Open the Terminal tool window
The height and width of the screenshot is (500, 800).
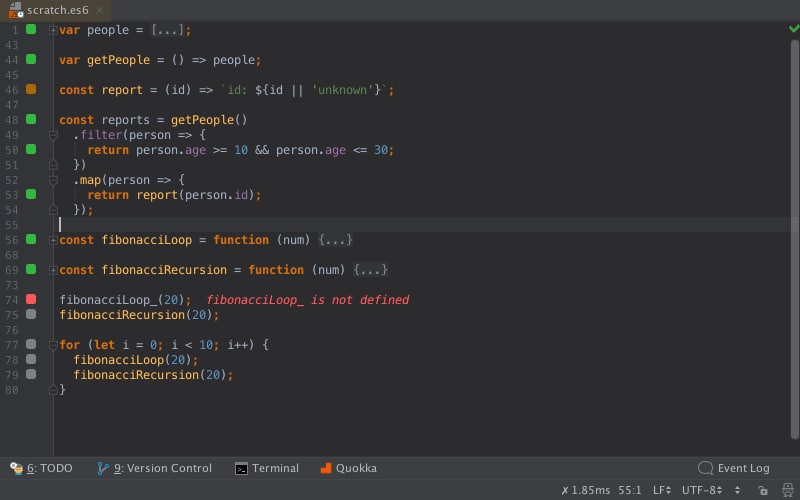pos(267,468)
